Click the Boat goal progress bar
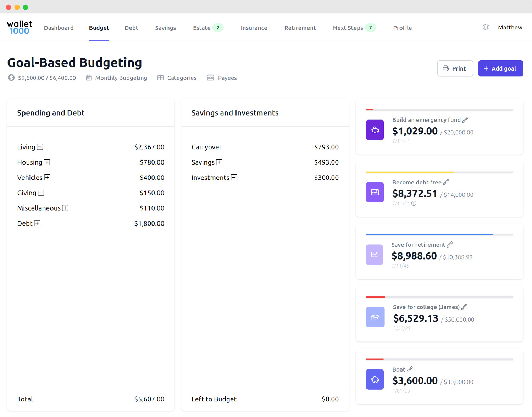 (439, 360)
